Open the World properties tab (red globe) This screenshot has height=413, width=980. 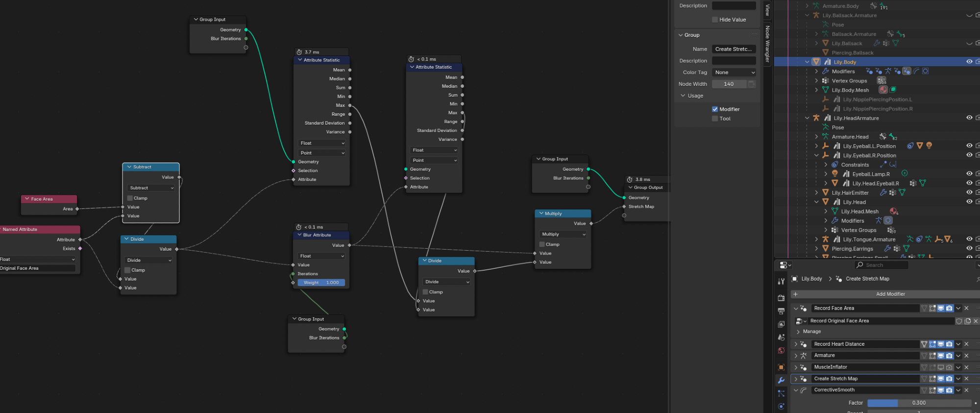click(x=781, y=351)
